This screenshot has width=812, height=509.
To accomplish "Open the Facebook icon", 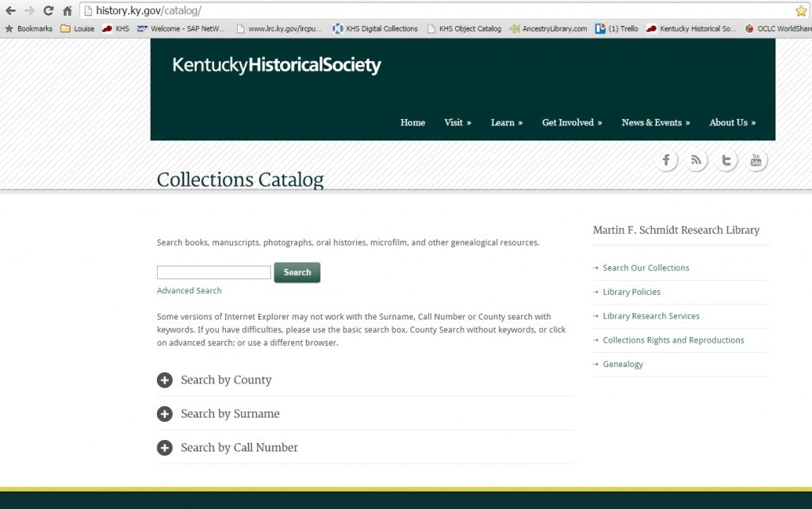I will pos(666,159).
